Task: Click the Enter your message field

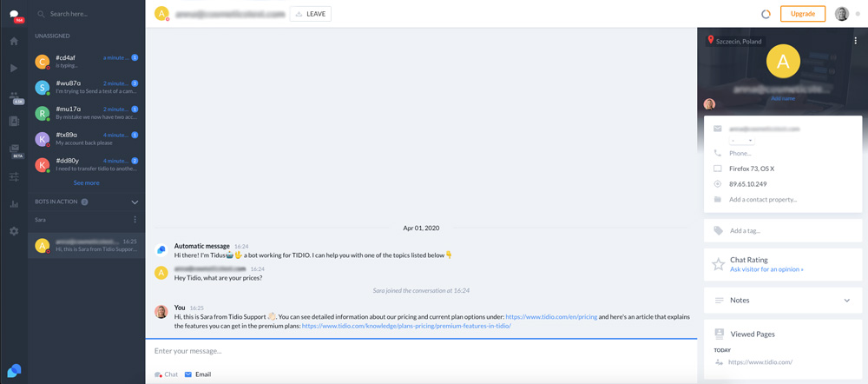Action: (421, 351)
